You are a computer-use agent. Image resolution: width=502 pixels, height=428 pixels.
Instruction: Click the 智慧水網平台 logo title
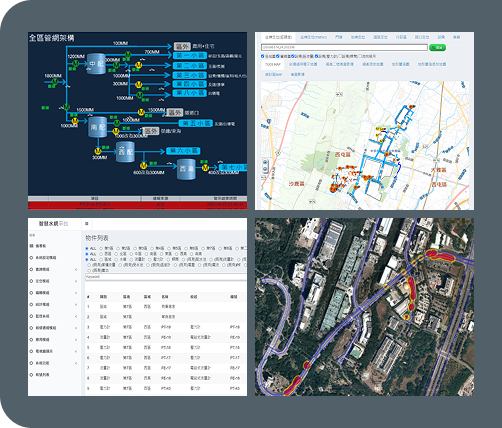(x=53, y=224)
